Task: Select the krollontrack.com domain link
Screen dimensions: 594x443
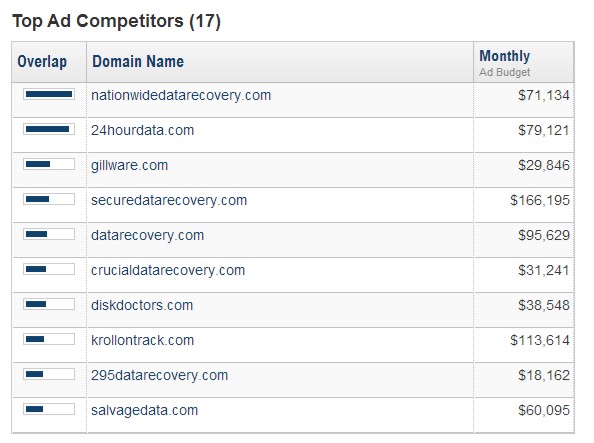Action: click(x=142, y=340)
